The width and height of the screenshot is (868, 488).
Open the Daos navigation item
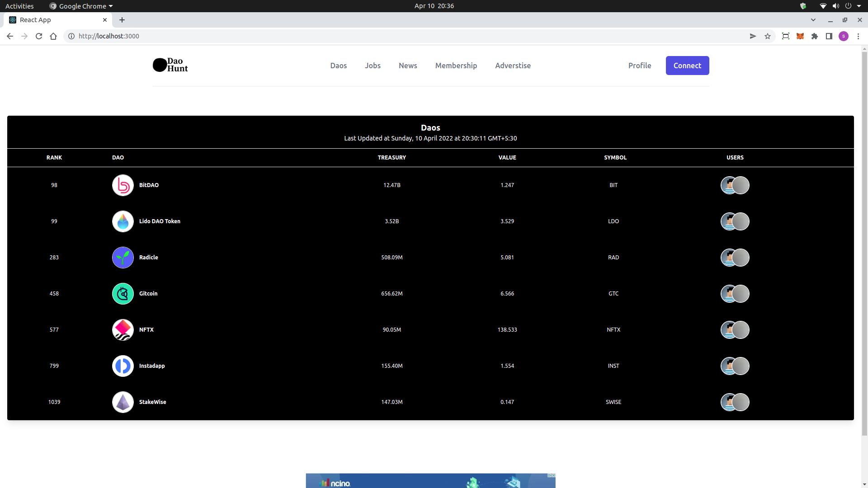pyautogui.click(x=338, y=66)
